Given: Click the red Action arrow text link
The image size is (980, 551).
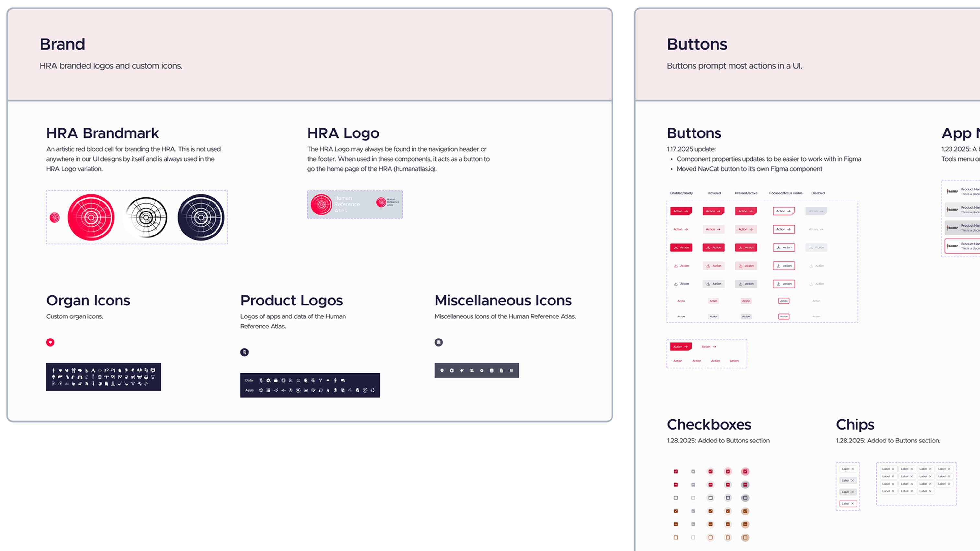Looking at the screenshot, I should [x=681, y=229].
